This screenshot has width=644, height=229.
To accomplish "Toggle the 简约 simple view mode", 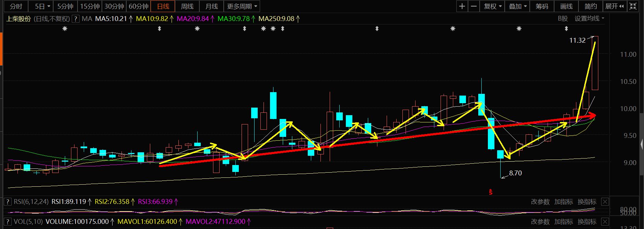I will point(591,6).
